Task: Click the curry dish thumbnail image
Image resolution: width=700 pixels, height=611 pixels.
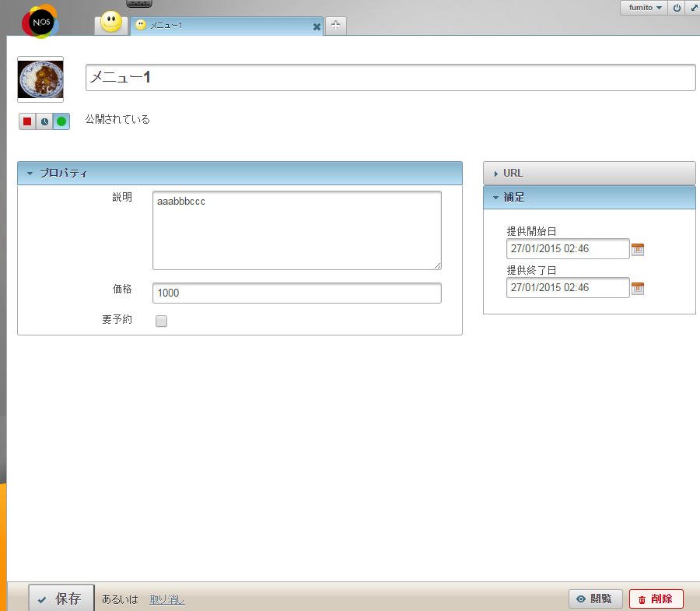Action: pyautogui.click(x=40, y=79)
